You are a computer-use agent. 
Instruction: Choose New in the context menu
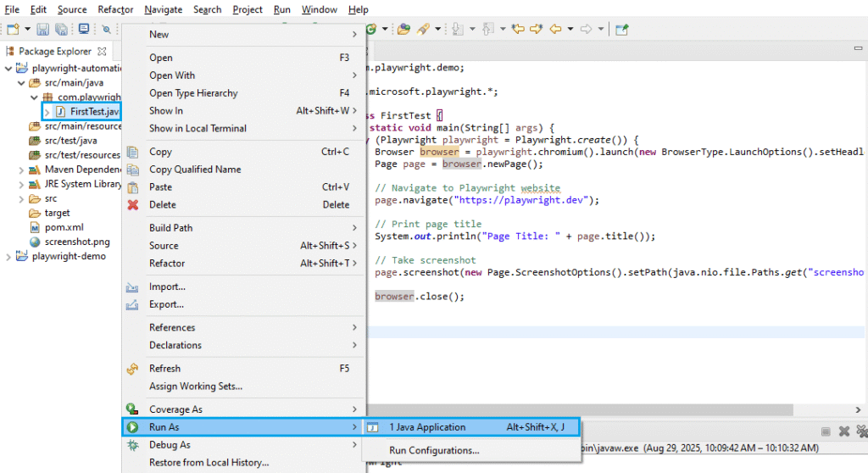click(x=243, y=35)
